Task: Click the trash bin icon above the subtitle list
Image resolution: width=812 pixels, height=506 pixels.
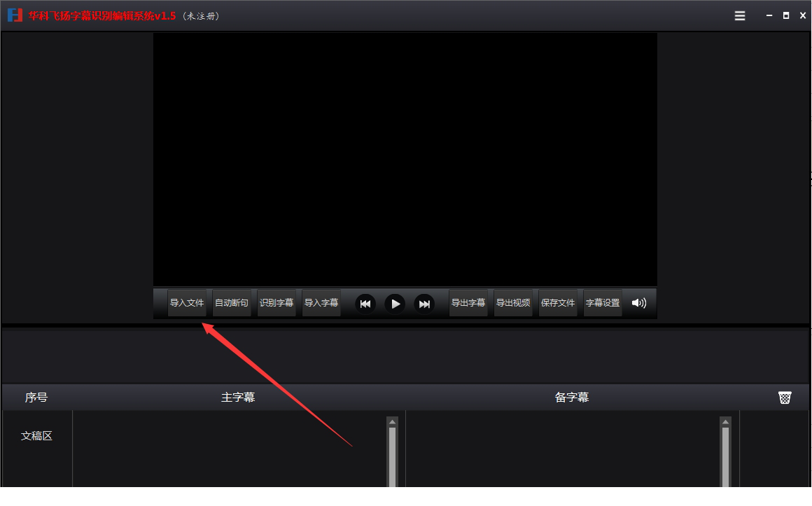Action: (784, 397)
